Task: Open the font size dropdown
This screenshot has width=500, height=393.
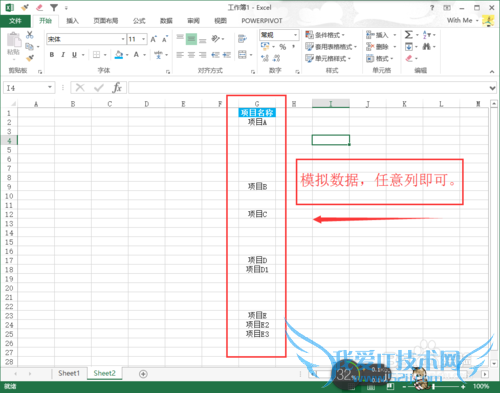Action: pyautogui.click(x=144, y=39)
